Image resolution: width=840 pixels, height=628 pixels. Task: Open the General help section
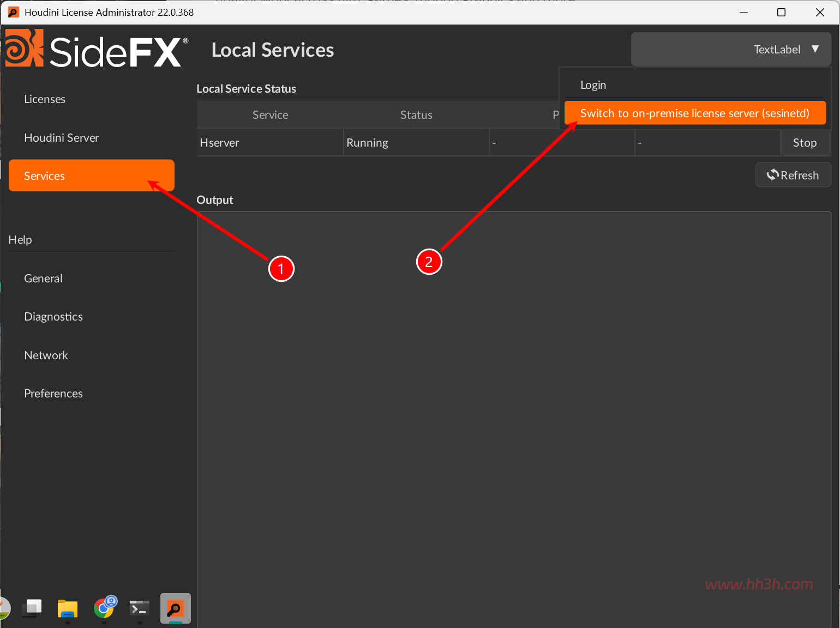92,279
